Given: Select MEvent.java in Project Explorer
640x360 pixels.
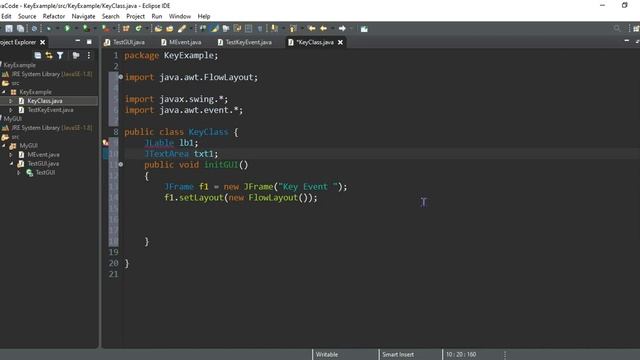Looking at the screenshot, I should [43, 155].
